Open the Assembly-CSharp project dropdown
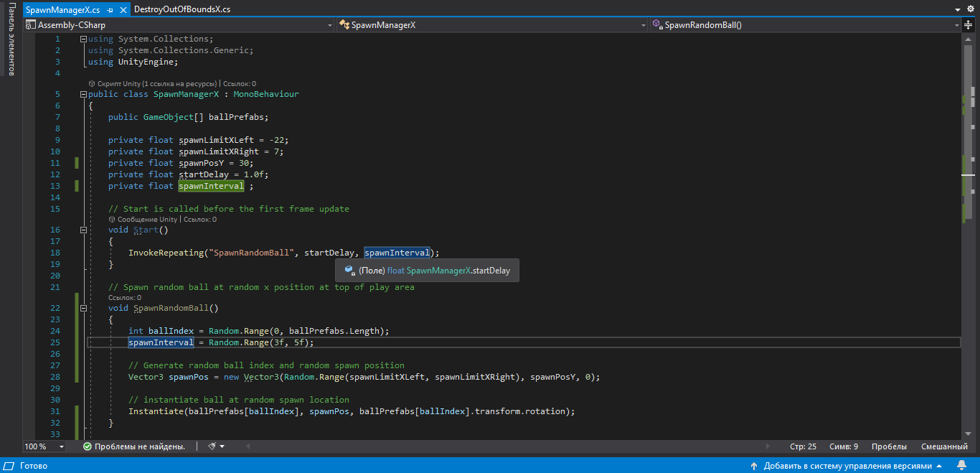Image resolution: width=980 pixels, height=473 pixels. pos(179,24)
